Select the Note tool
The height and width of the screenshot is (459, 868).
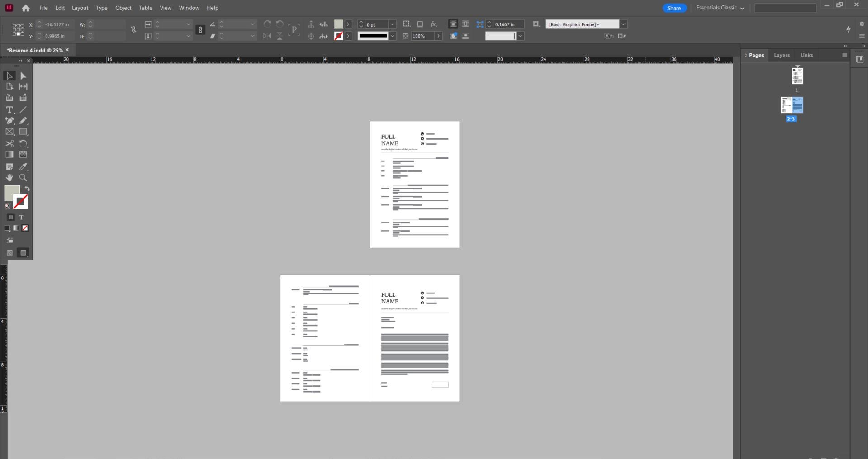pyautogui.click(x=9, y=166)
